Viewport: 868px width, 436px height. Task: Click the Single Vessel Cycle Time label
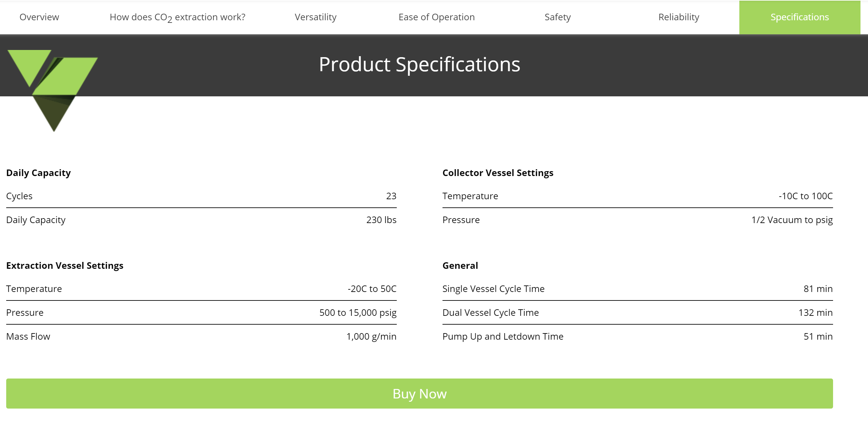point(493,289)
